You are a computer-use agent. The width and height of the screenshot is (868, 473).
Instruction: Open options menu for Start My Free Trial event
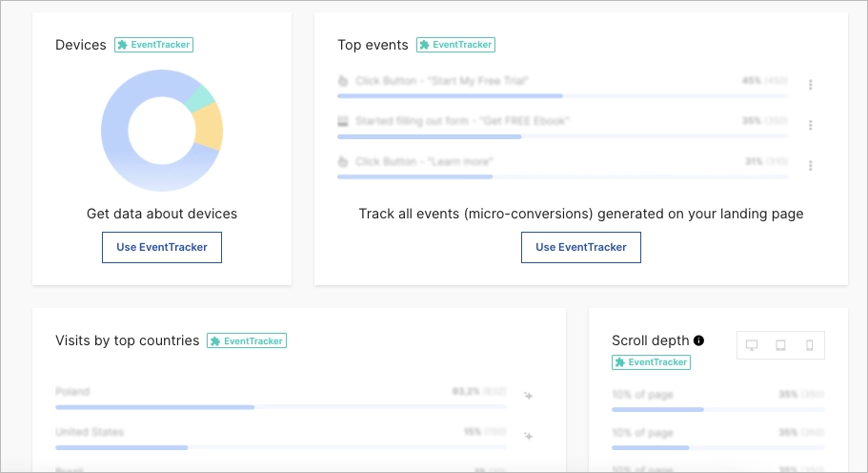pyautogui.click(x=811, y=85)
